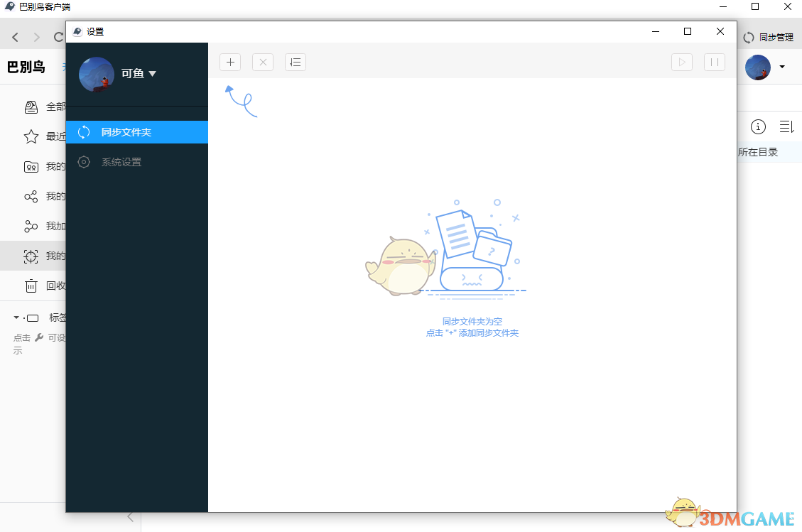This screenshot has width=802, height=532.
Task: Start syncing with the play button
Action: pyautogui.click(x=682, y=63)
